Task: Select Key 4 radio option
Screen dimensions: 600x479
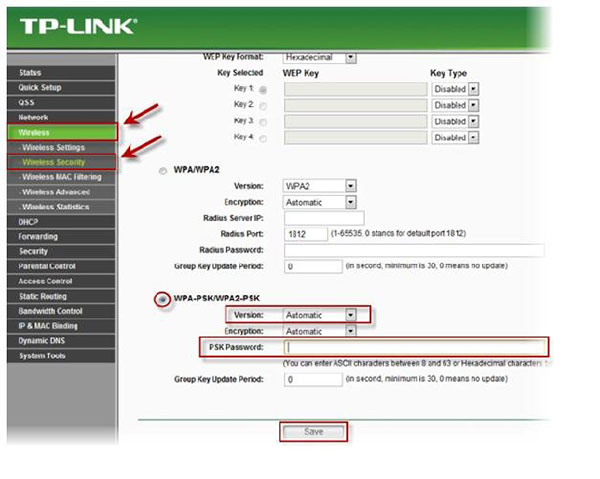Action: click(263, 138)
